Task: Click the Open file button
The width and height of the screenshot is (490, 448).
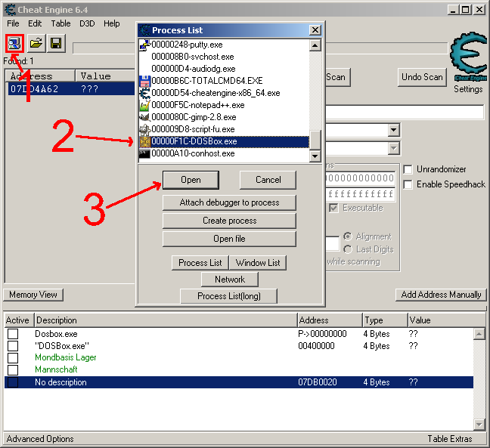Action: (x=229, y=239)
